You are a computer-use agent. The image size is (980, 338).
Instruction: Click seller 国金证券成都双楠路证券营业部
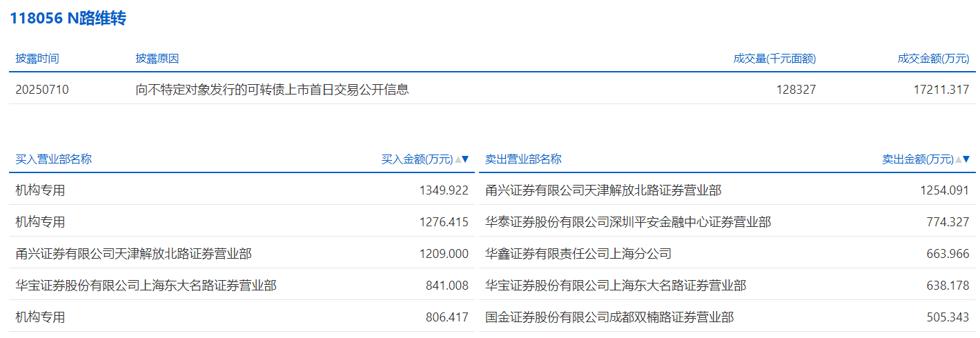pyautogui.click(x=609, y=317)
